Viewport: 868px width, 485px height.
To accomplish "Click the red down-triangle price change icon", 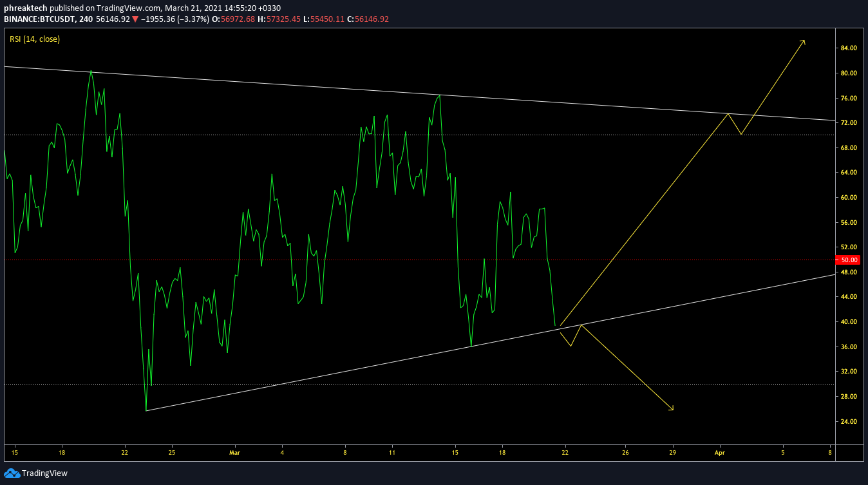I will [135, 20].
